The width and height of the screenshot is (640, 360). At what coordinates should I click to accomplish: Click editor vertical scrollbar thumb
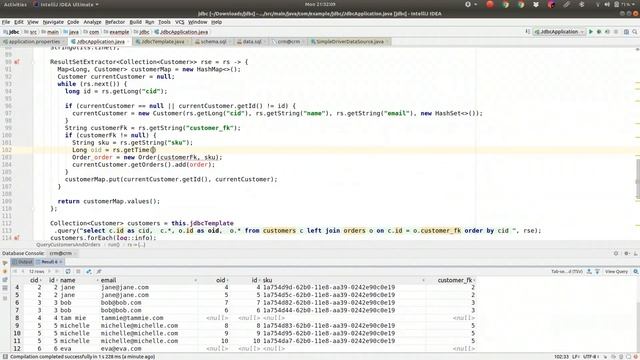coord(638,179)
